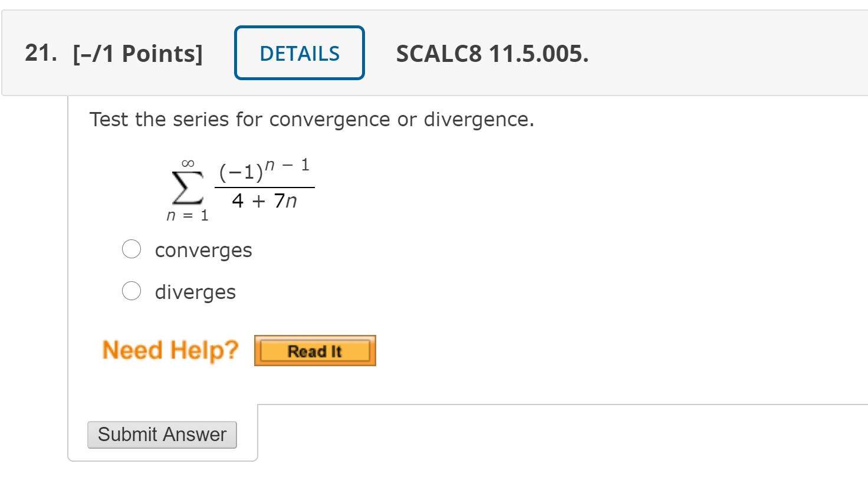Click the Need Help? label
The width and height of the screenshot is (868, 480).
pos(169,350)
